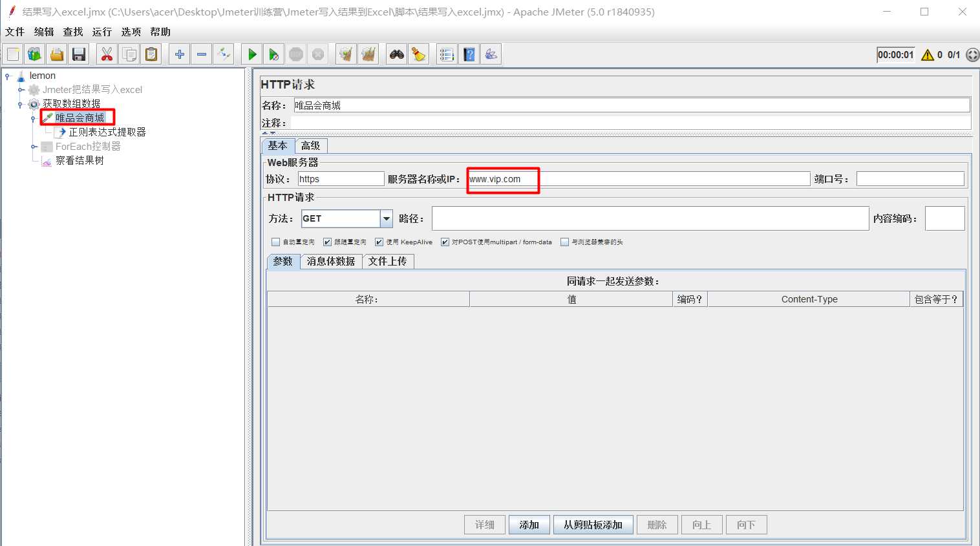
Task: Open the 运行 menu
Action: click(x=102, y=32)
